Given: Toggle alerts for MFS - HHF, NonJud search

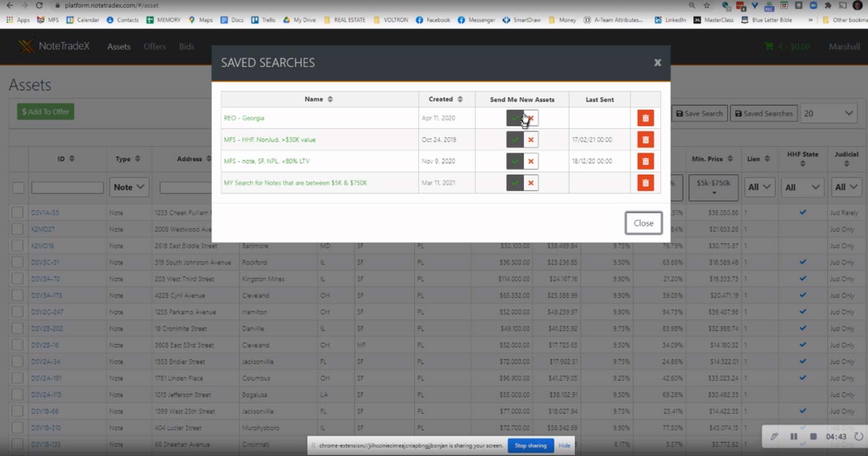Looking at the screenshot, I should (522, 139).
